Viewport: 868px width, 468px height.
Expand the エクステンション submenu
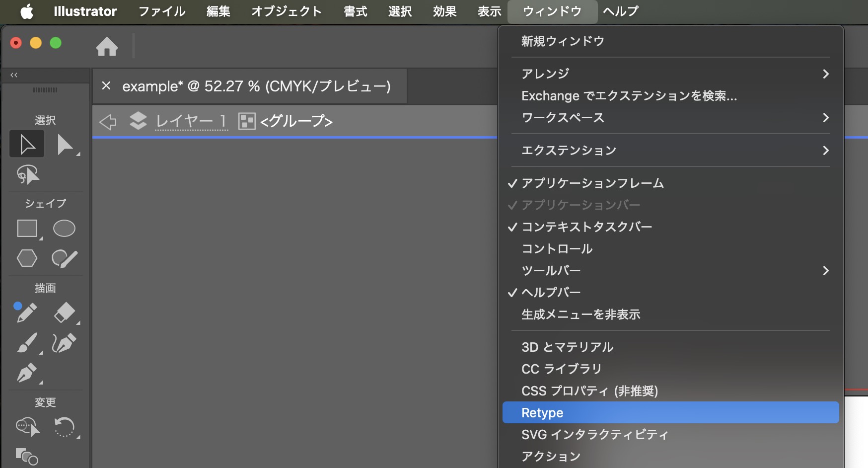point(569,150)
